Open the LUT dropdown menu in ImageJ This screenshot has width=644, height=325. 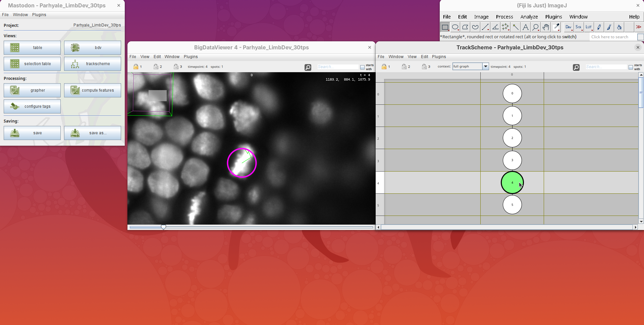tap(589, 27)
